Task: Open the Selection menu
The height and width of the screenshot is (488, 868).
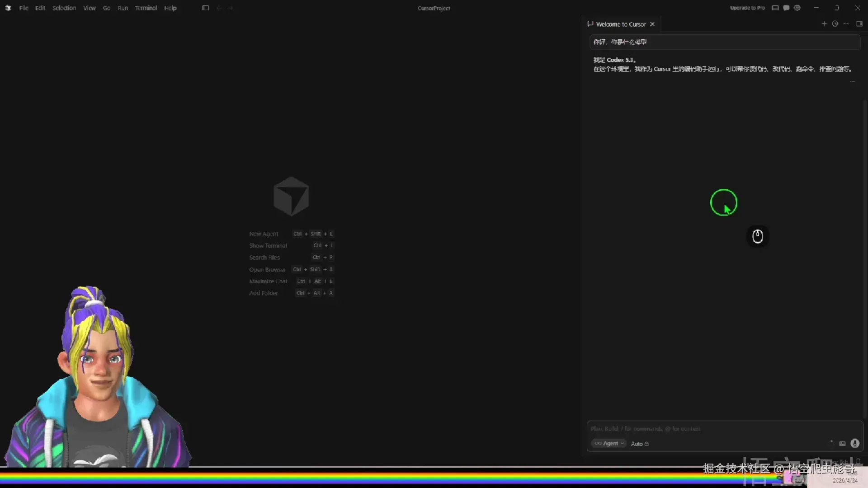Action: click(x=64, y=8)
